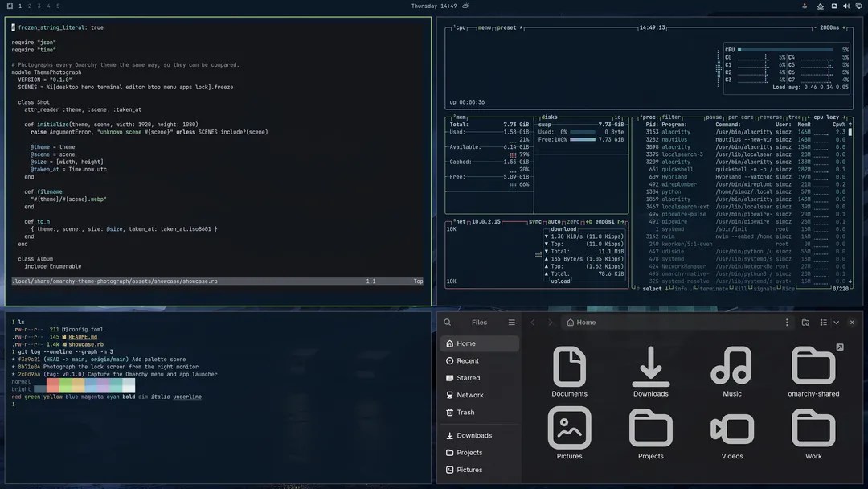Viewport: 868px width, 489px height.
Task: Click README.md in terminal ls output
Action: 83,337
